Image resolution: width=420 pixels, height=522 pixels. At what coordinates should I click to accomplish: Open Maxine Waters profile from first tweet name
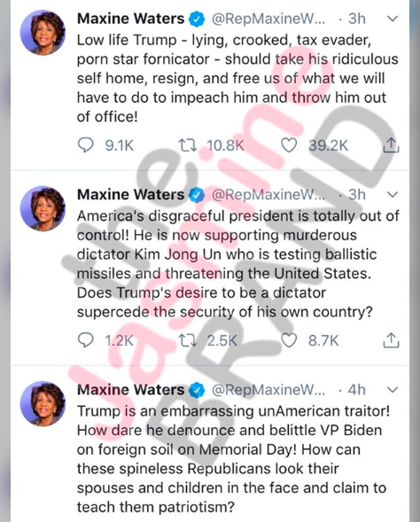(130, 19)
